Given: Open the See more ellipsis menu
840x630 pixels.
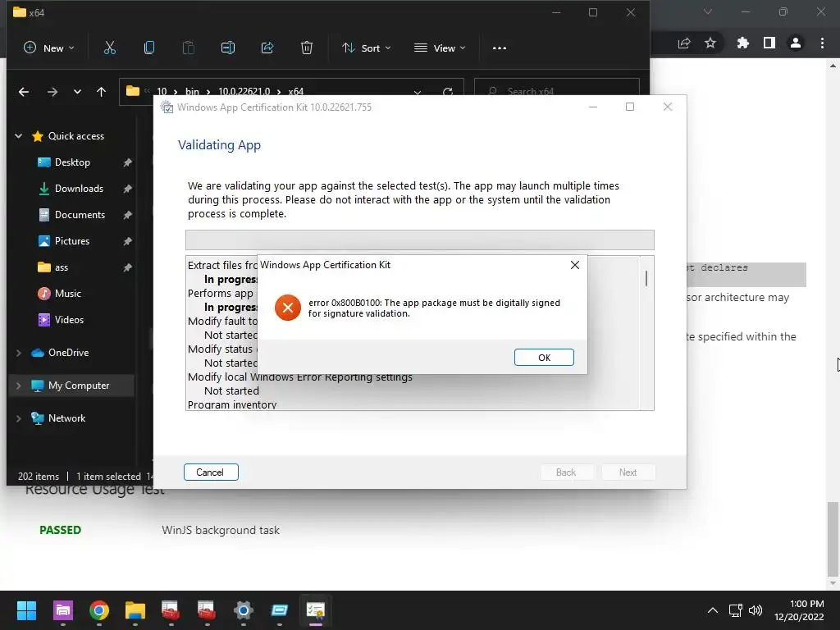Looking at the screenshot, I should (x=500, y=48).
